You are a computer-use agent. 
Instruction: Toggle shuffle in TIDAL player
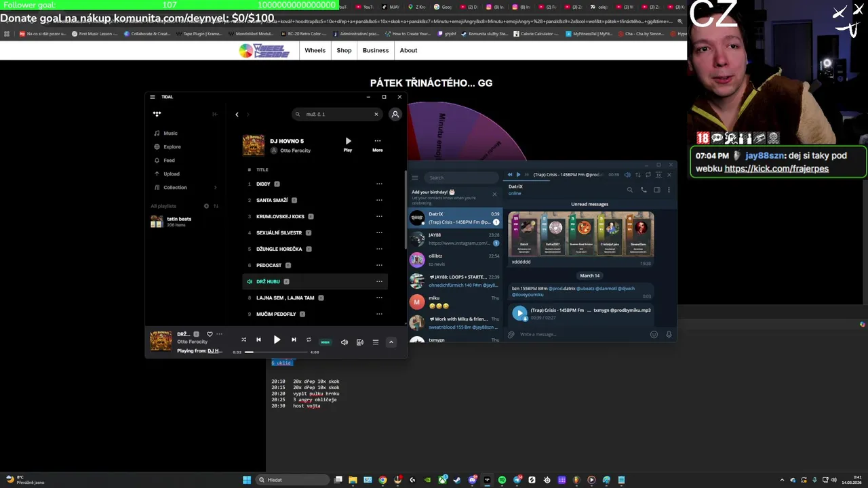click(x=243, y=340)
